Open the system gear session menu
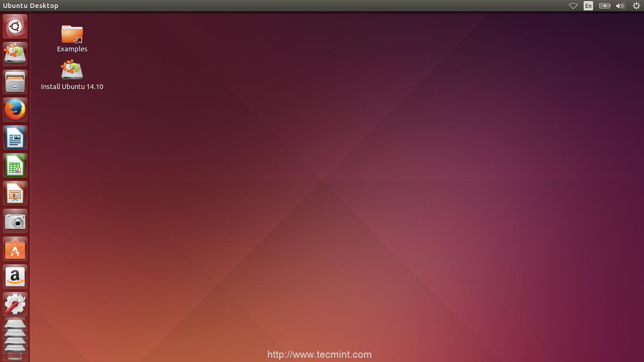Screen dimensions: 644x362 (x=636, y=6)
